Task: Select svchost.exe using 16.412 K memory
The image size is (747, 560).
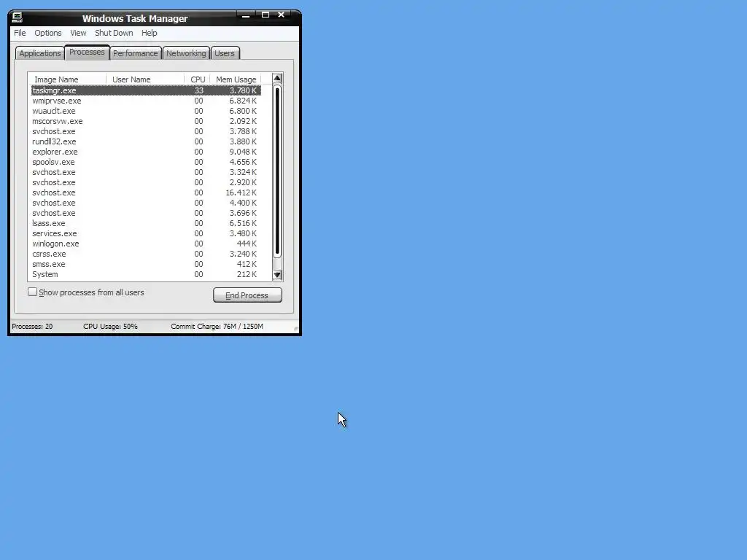Action: click(146, 192)
